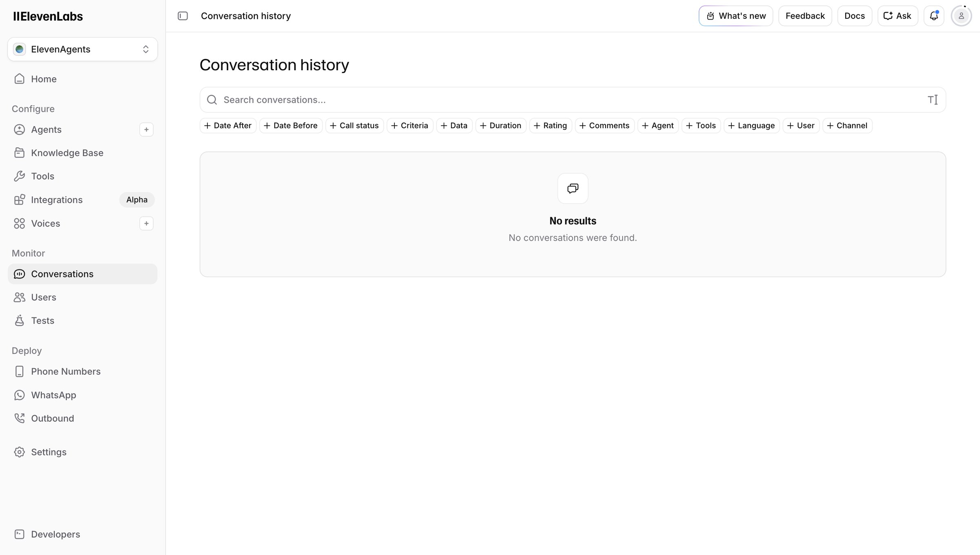Viewport: 980px width, 555px height.
Task: Add the Language filter
Action: click(752, 126)
